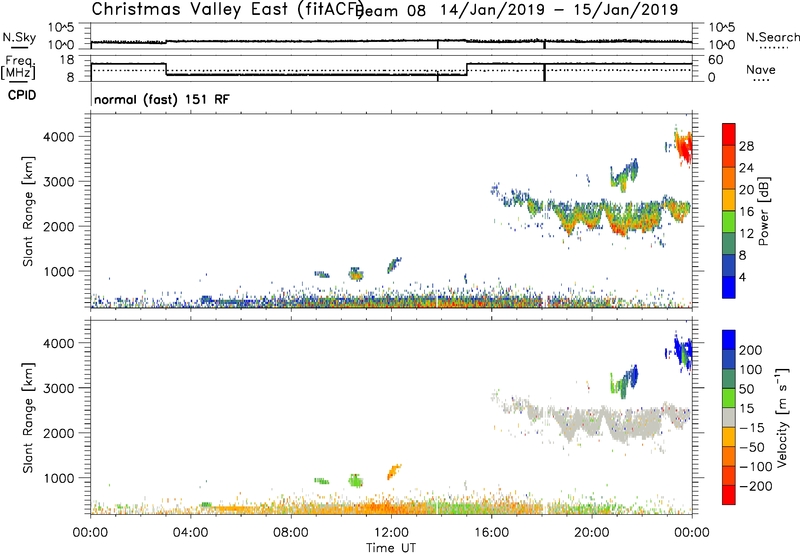Click the 'Beam 08' label in header
The image size is (800, 554).
pyautogui.click(x=392, y=10)
